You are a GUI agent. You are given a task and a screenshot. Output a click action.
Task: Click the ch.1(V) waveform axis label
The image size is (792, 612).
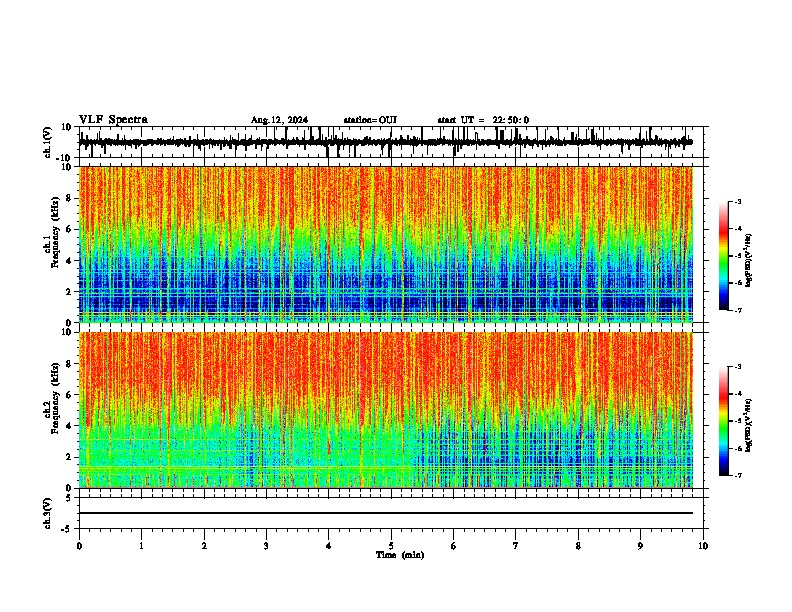click(48, 142)
